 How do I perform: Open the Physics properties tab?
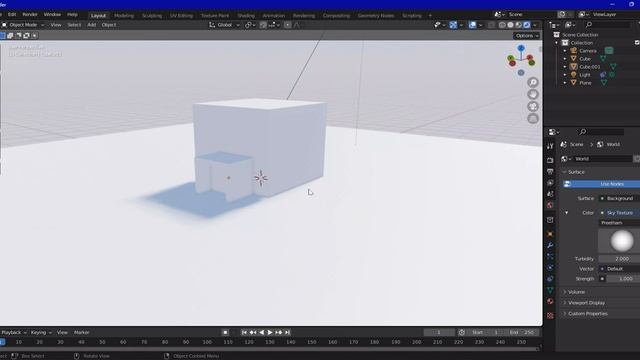point(550,267)
